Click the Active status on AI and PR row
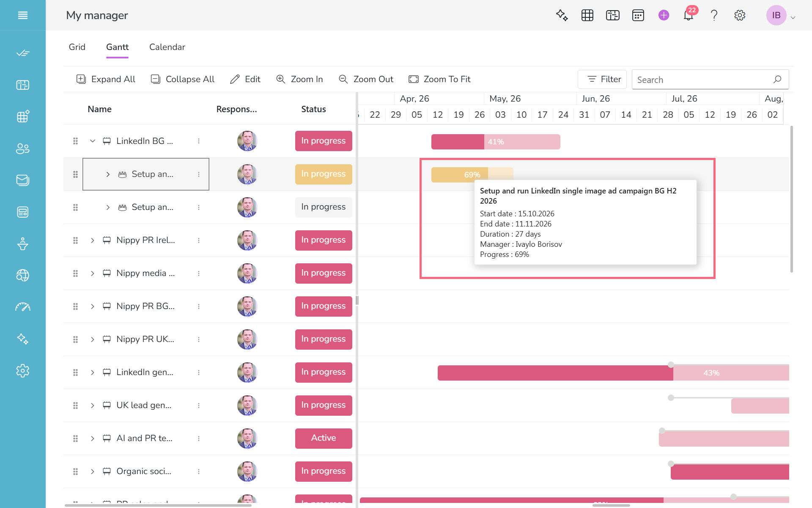 click(x=324, y=438)
